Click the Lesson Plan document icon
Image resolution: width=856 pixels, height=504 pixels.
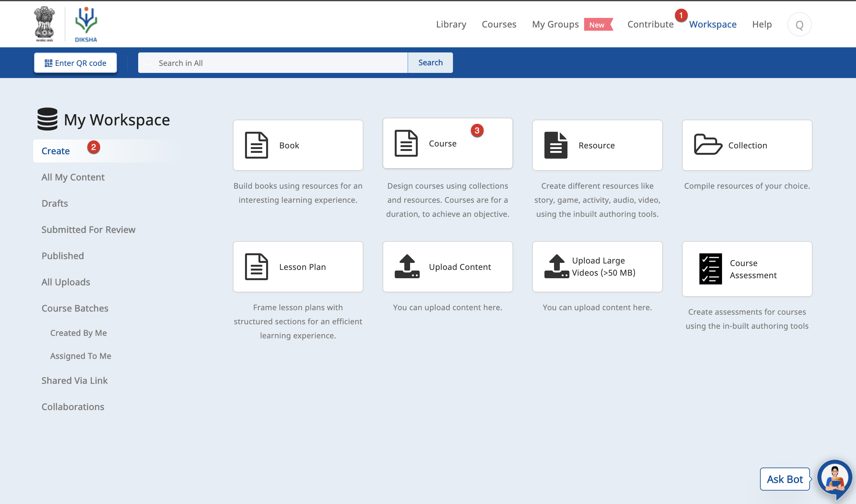(256, 267)
